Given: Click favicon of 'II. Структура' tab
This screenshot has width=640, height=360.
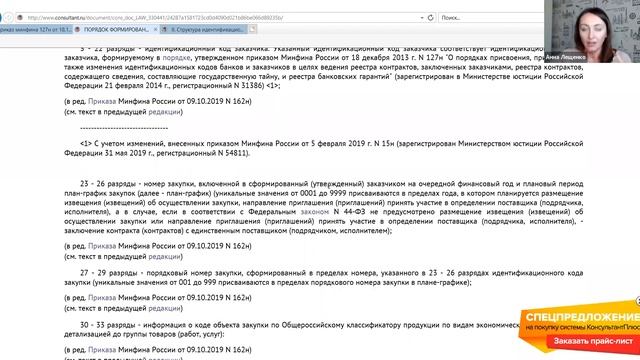Looking at the screenshot, I should [x=164, y=29].
